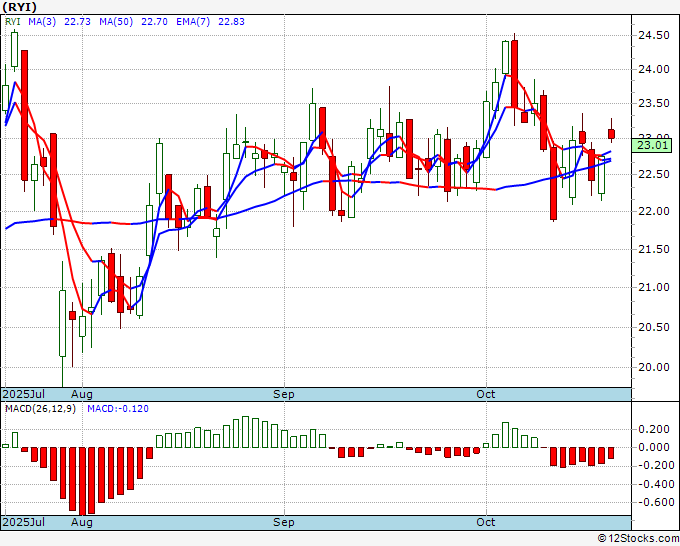Click the Aug label on price chart axis
Image resolution: width=680 pixels, height=546 pixels.
click(x=82, y=394)
